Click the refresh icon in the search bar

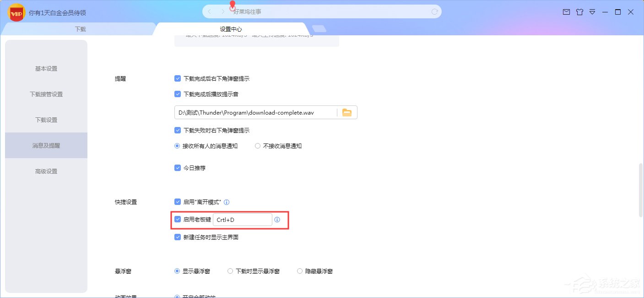tap(434, 11)
